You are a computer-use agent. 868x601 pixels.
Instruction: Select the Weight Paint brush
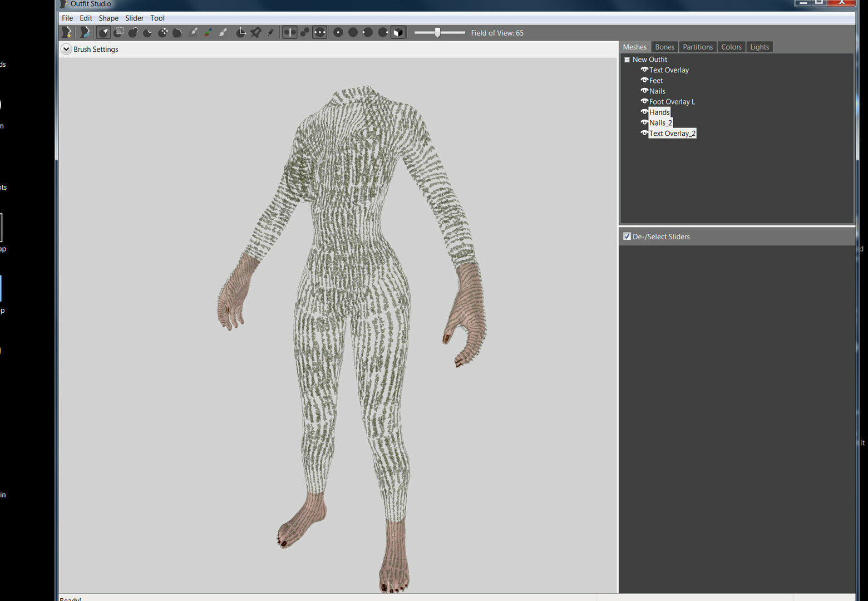point(194,32)
